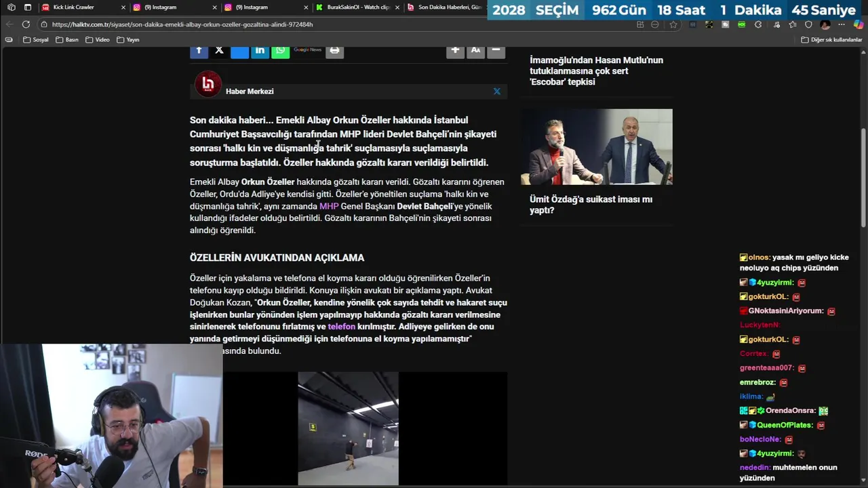
Task: Click chat username QueenOfPlates
Action: point(785,425)
